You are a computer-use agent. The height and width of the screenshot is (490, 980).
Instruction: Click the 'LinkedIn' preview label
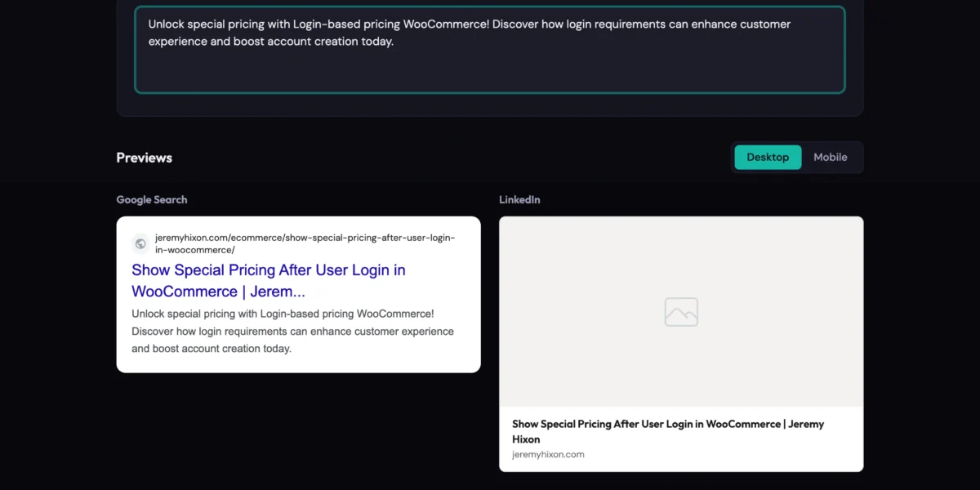click(519, 200)
